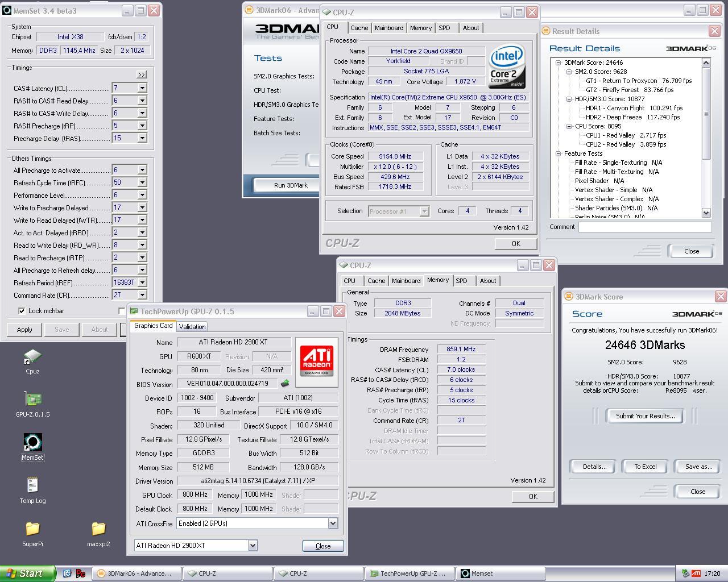728x582 pixels.
Task: Click Submit Your Results button
Action: click(645, 416)
